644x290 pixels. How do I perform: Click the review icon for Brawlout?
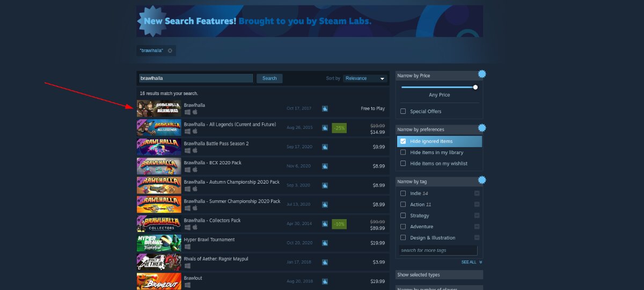[x=325, y=281]
